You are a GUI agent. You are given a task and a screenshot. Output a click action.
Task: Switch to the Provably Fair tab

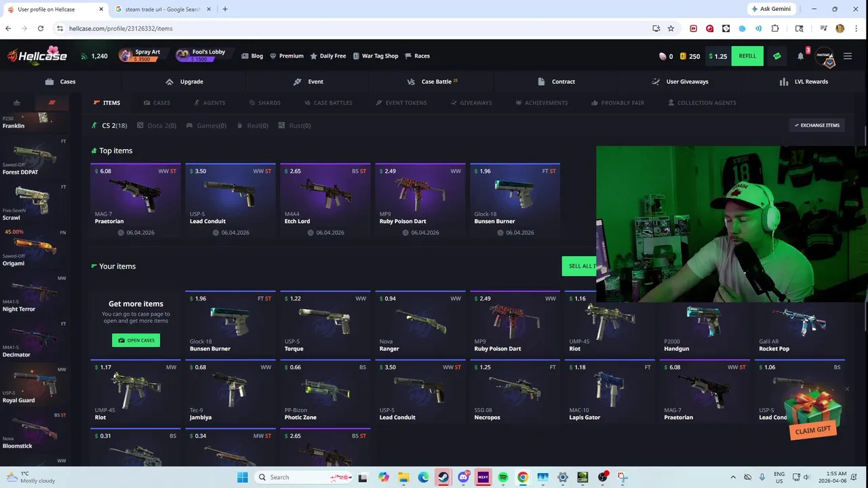[618, 103]
